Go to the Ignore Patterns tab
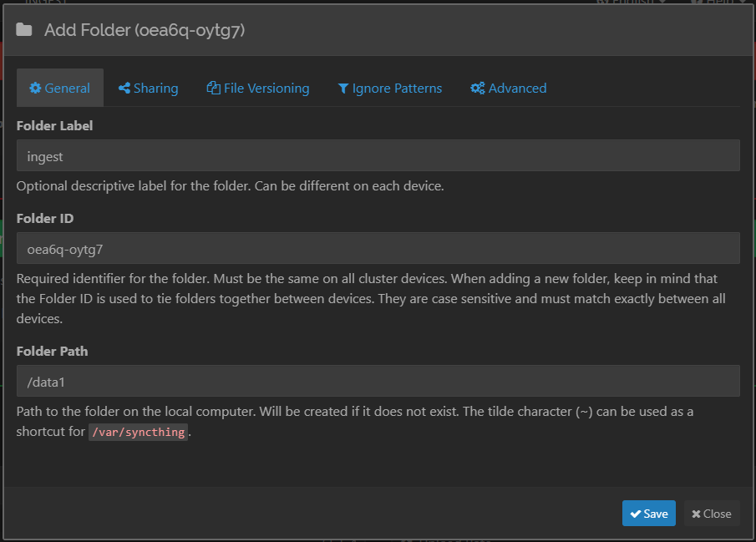 pyautogui.click(x=389, y=89)
